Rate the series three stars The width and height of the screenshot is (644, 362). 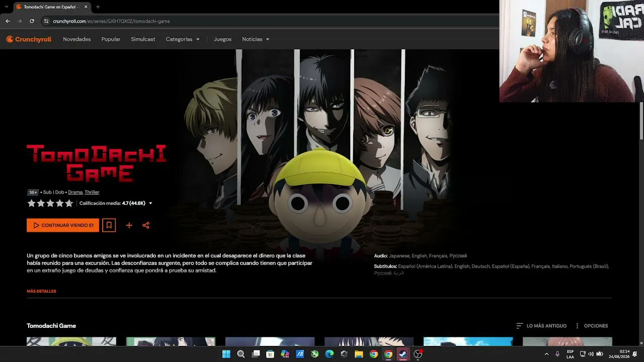[50, 203]
